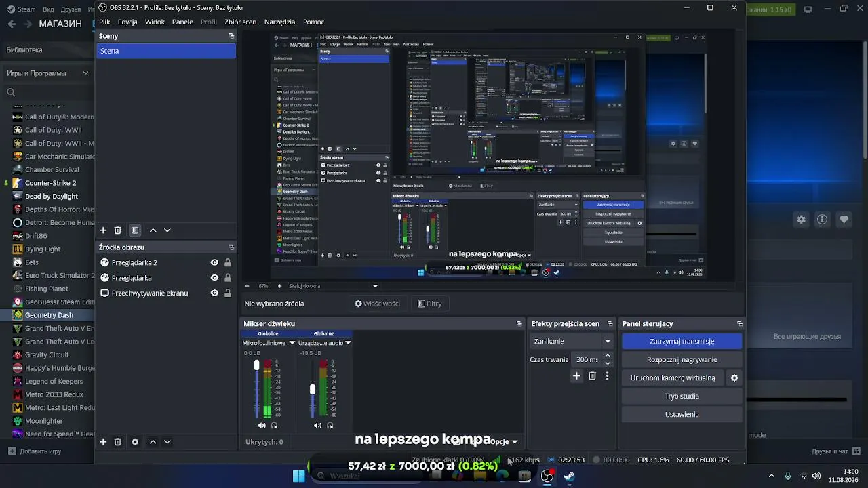Mute the Mikrofon audio channel
Image resolution: width=868 pixels, height=488 pixels.
(x=262, y=426)
